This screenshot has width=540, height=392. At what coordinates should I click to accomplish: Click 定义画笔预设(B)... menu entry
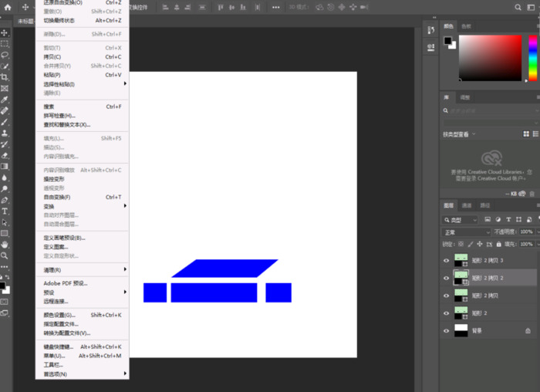coord(64,238)
